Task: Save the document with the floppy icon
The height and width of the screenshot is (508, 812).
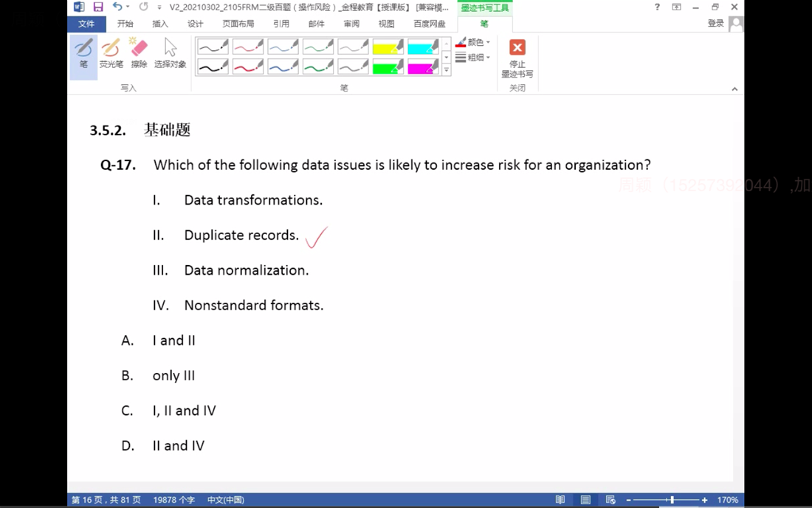Action: (x=98, y=7)
